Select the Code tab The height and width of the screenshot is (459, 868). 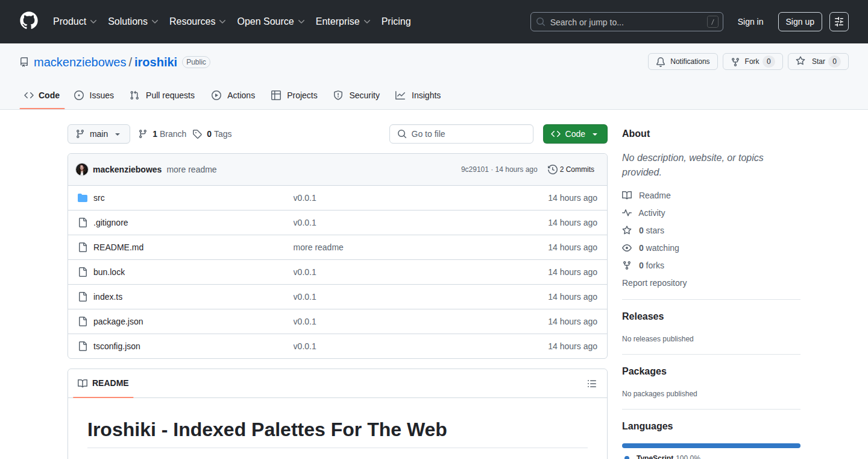[42, 95]
